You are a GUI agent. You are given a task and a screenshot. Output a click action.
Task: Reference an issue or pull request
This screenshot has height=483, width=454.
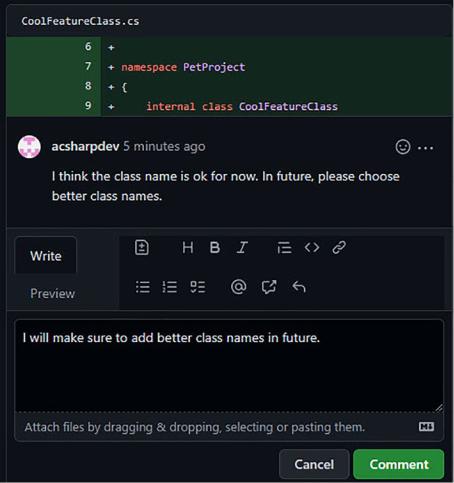coord(269,287)
